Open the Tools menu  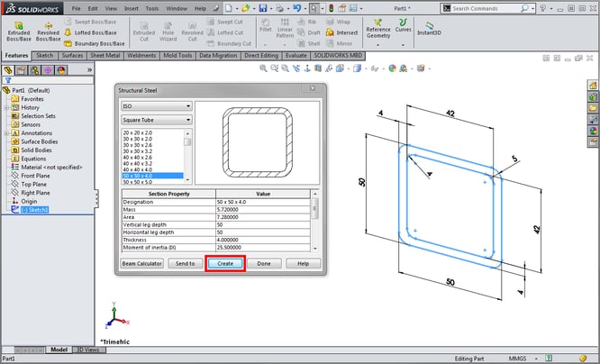[x=152, y=8]
